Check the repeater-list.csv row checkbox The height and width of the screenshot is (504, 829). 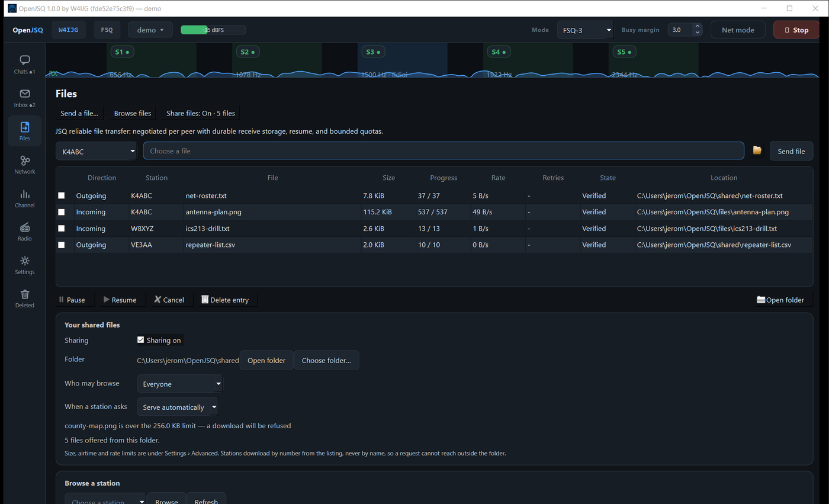tap(62, 245)
